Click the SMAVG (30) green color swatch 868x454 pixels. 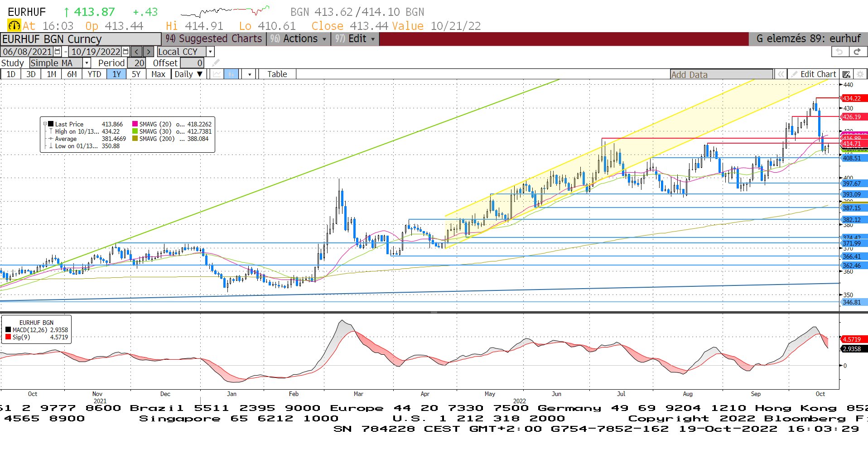click(x=135, y=131)
